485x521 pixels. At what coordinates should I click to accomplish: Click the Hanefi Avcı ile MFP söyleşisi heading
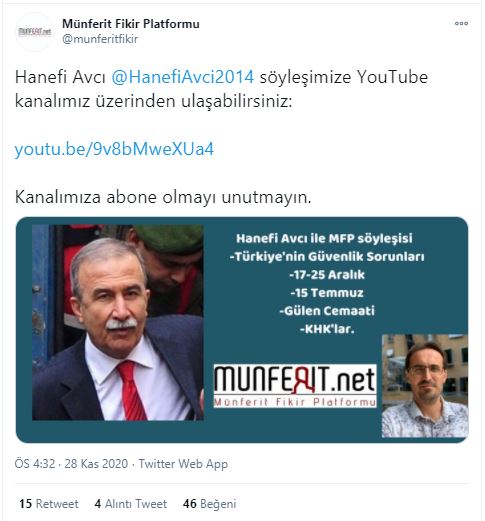(x=324, y=238)
